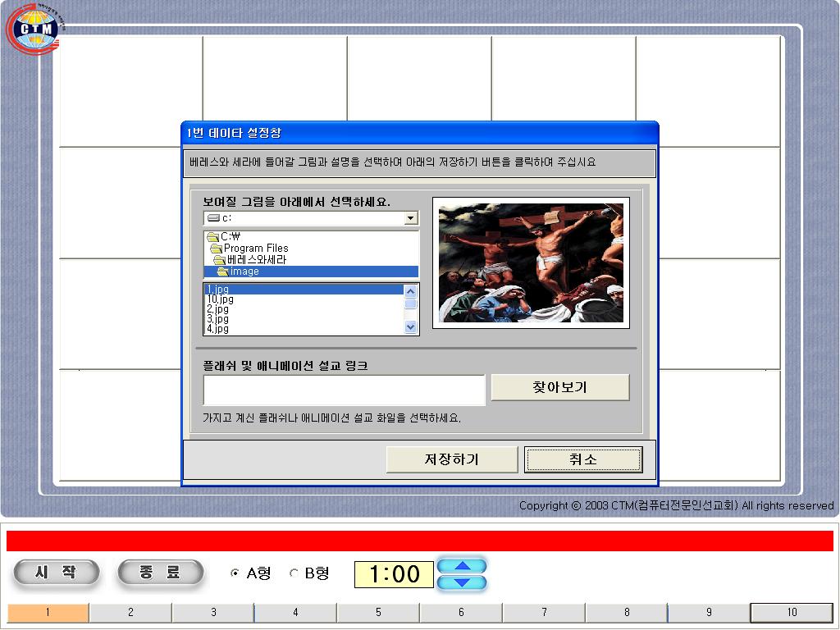The height and width of the screenshot is (630, 840).
Task: Click the Program Files folder icon
Action: 217,249
